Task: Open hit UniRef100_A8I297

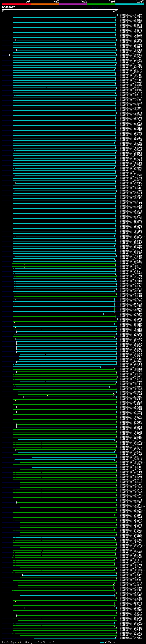Action: pyautogui.click(x=131, y=15)
